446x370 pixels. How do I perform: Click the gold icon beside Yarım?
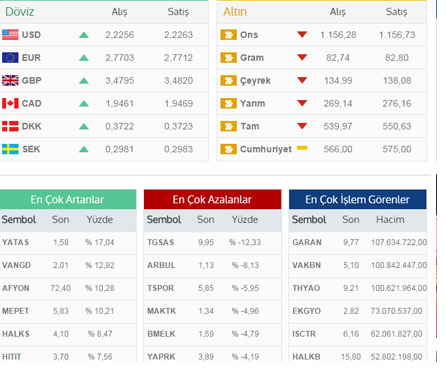click(x=228, y=103)
